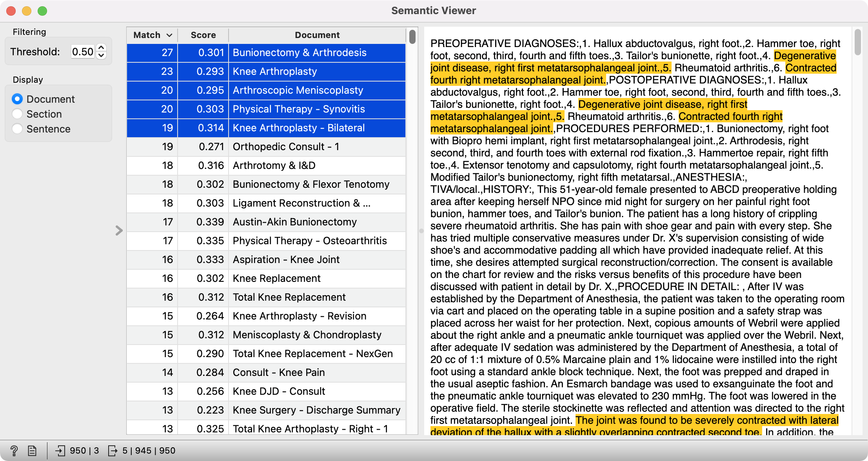This screenshot has height=461, width=868.
Task: Select the Total Knee Replacement row scored 0.312
Action: tap(266, 297)
